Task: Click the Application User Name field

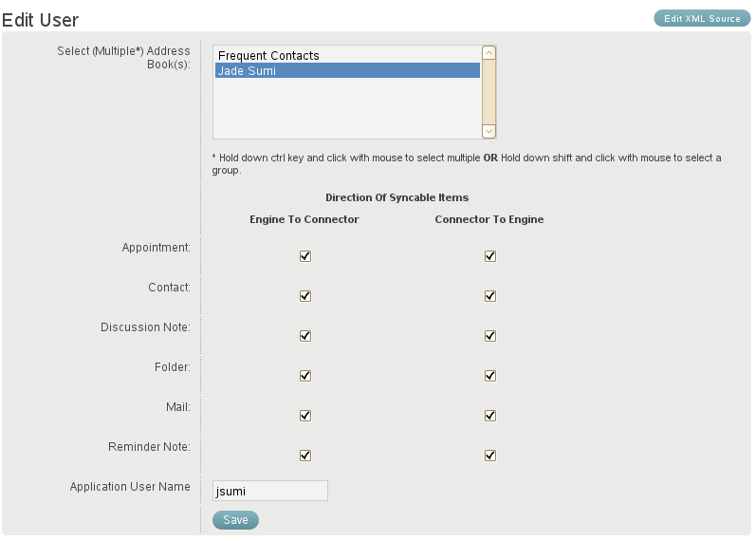Action: click(x=270, y=491)
